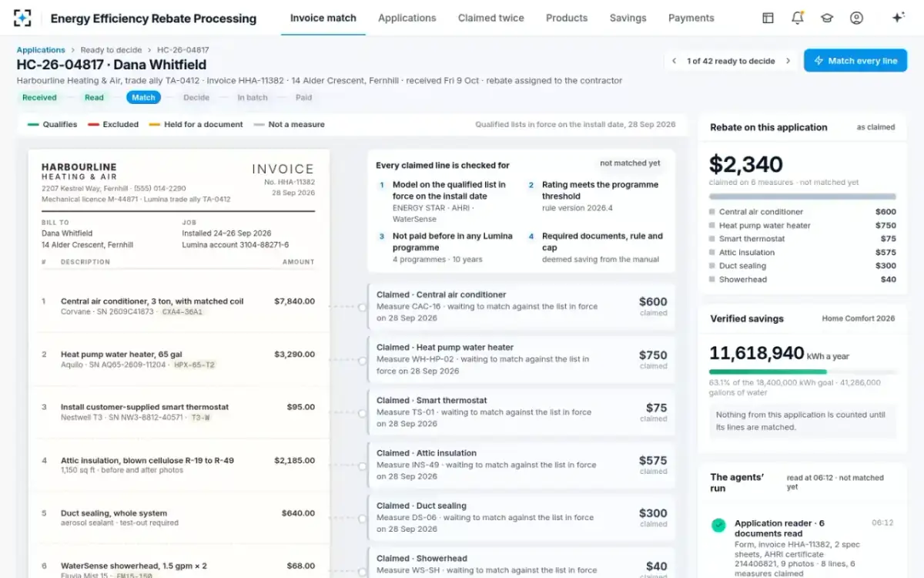924x578 pixels.
Task: Select invoice line Heat pump water heater, 65 gal
Action: (179, 360)
